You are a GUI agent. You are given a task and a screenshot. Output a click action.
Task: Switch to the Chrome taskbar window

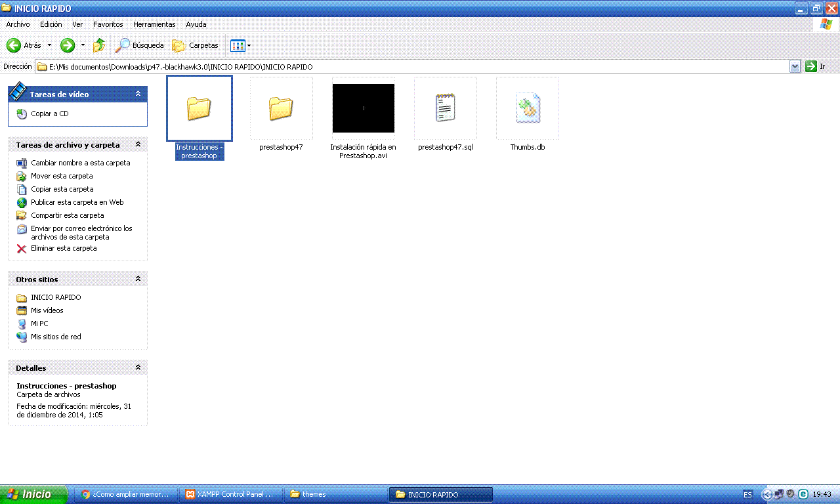tap(126, 494)
